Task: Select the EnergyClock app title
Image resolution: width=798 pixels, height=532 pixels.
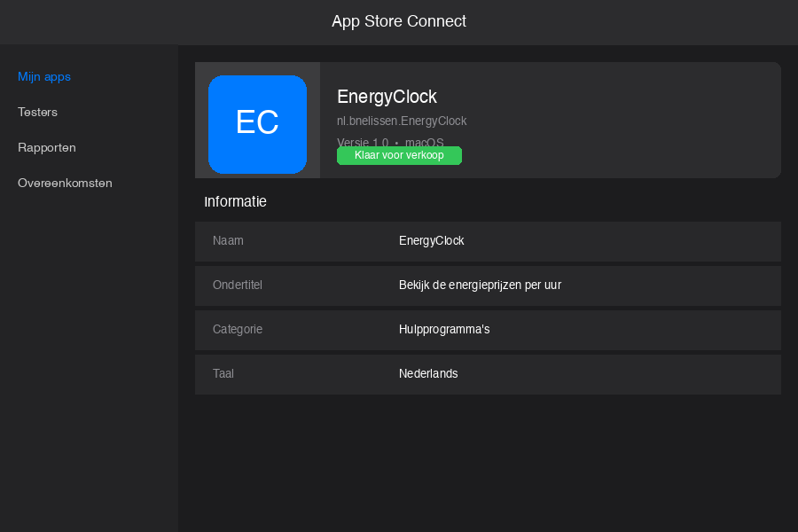Action: (x=387, y=97)
